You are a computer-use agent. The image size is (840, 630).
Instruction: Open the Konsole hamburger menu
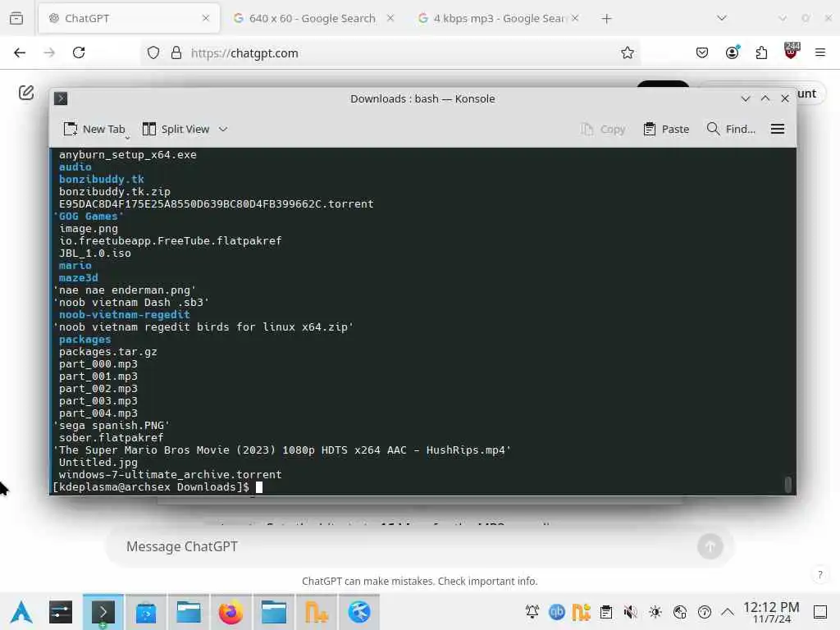tap(778, 129)
